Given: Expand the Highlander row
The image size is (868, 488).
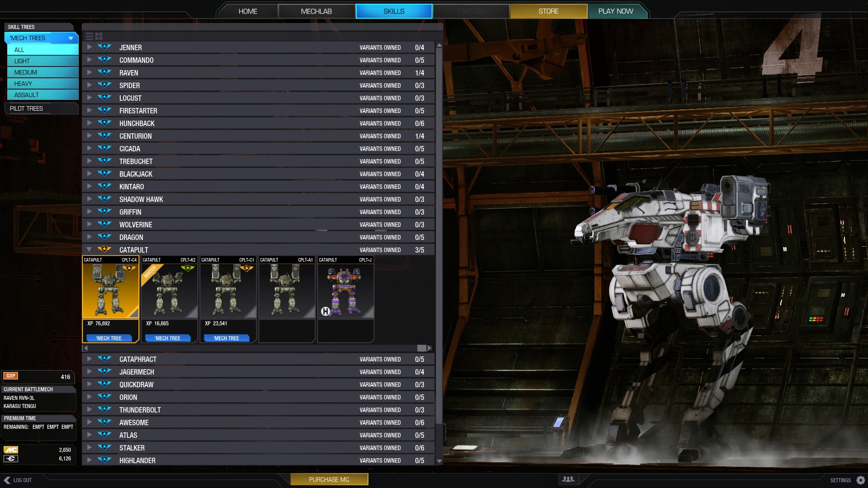Looking at the screenshot, I should coord(89,460).
